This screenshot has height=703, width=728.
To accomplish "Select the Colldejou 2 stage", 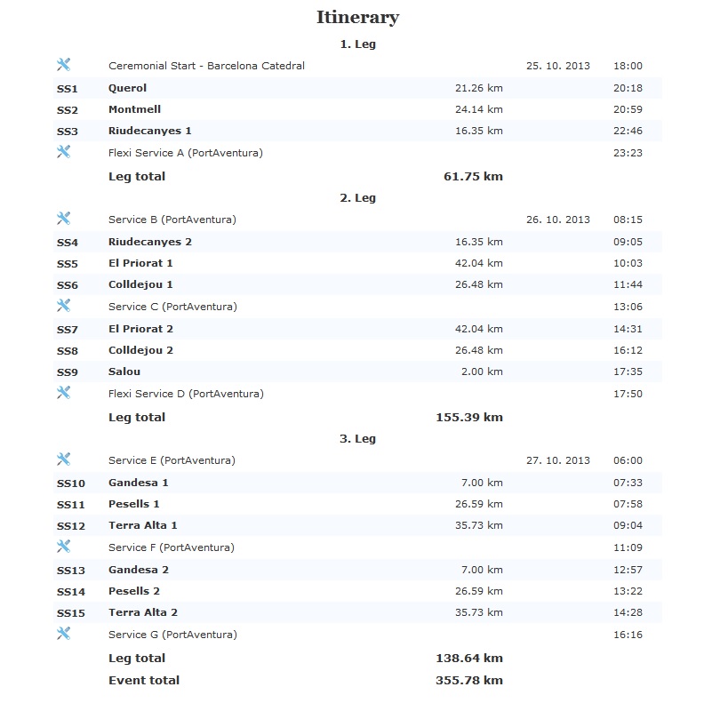I will pyautogui.click(x=140, y=350).
